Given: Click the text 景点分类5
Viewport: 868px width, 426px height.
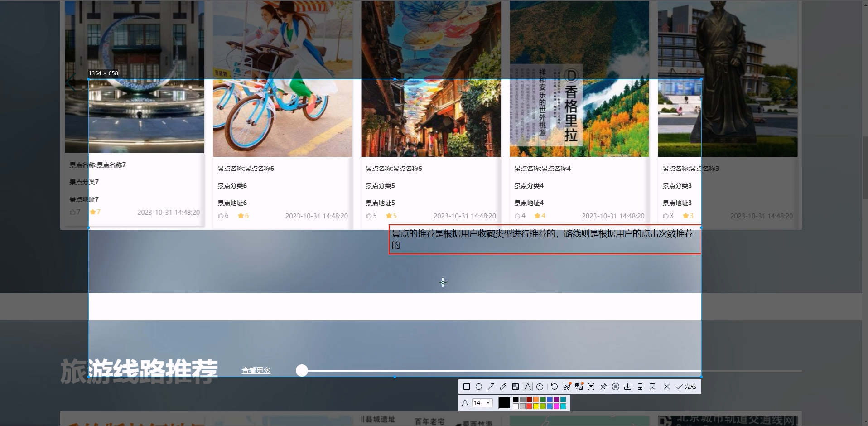Looking at the screenshot, I should (x=380, y=186).
